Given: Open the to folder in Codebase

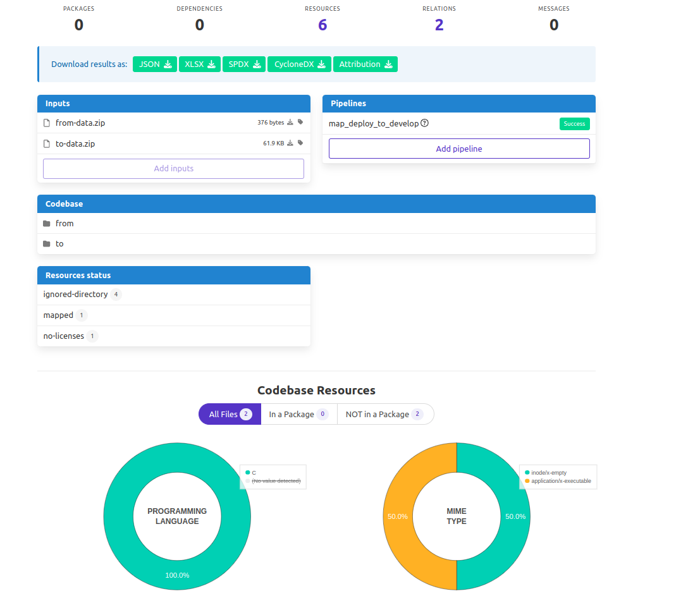Looking at the screenshot, I should point(59,244).
